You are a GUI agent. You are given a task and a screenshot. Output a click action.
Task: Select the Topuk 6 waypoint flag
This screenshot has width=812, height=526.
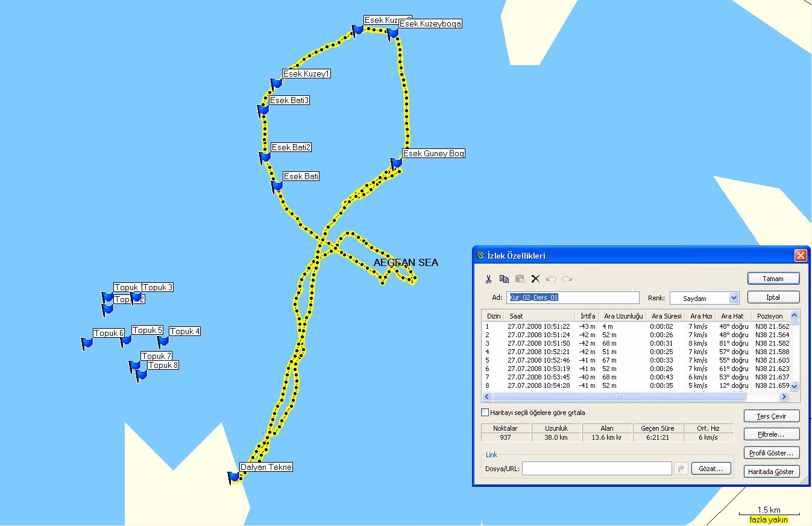(x=87, y=343)
